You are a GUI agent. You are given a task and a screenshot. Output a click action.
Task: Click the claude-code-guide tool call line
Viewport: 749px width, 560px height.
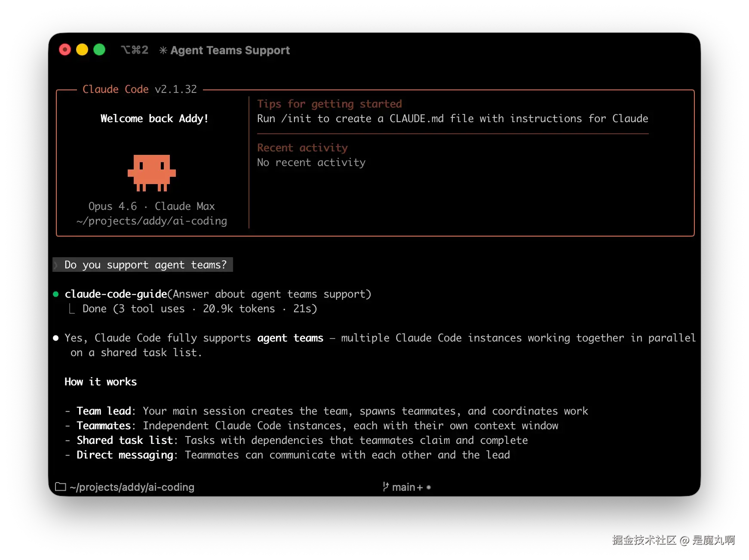[218, 294]
